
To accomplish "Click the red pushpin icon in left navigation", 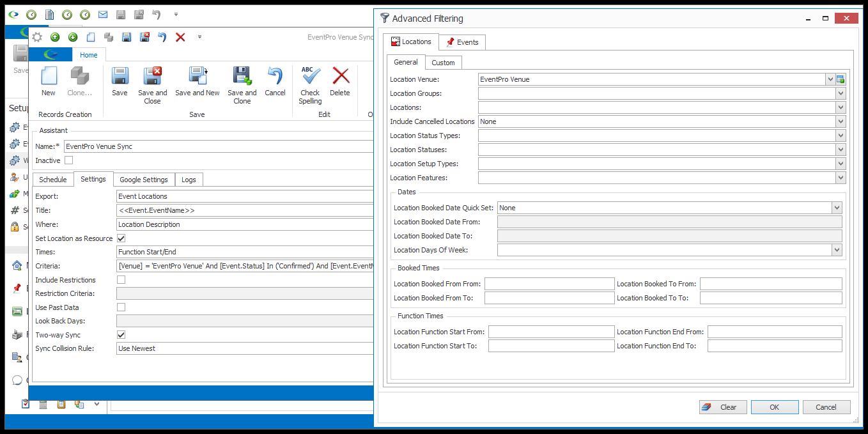I will [17, 288].
